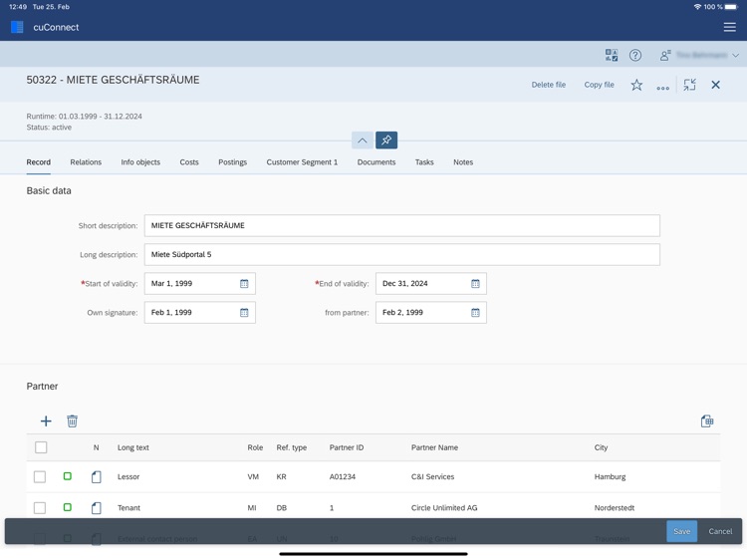Image resolution: width=747 pixels, height=560 pixels.
Task: Delete selected partner with trash icon
Action: click(x=72, y=420)
